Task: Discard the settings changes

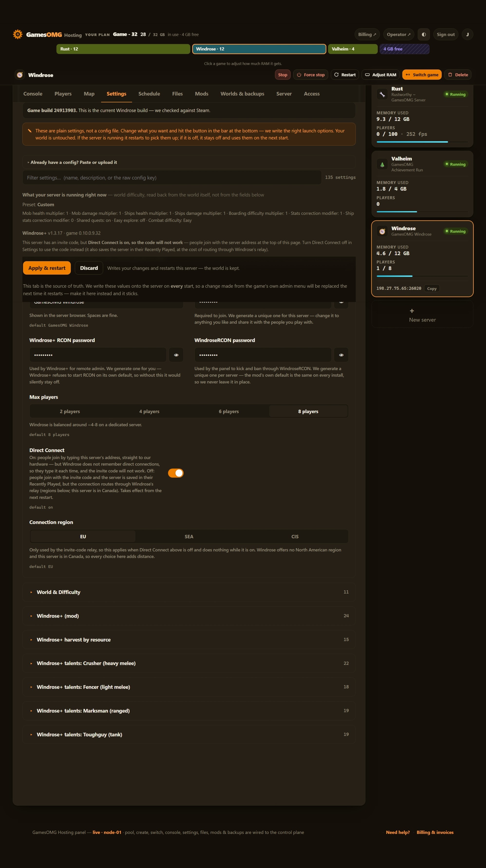Action: tap(89, 268)
